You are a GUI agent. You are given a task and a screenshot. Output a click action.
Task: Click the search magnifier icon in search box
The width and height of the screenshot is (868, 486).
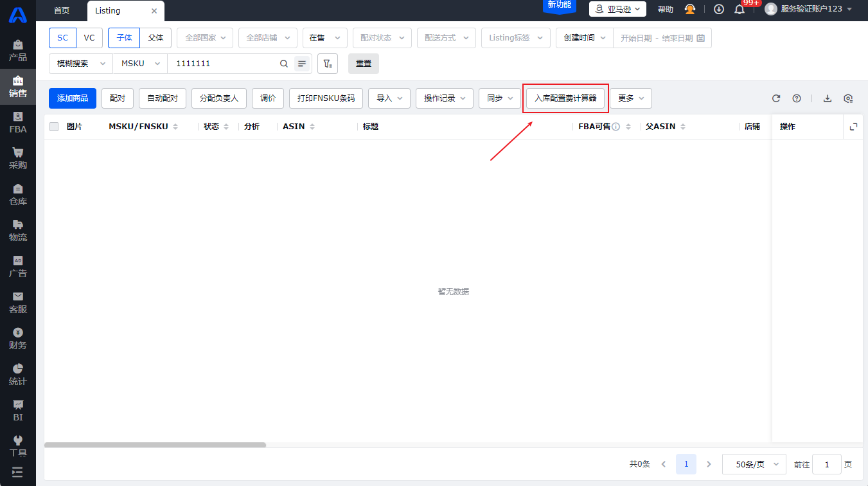[284, 64]
